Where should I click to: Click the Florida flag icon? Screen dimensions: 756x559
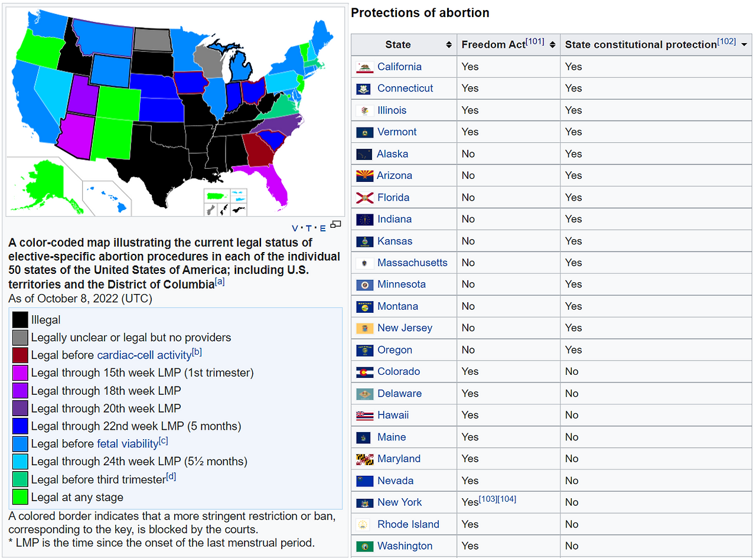(364, 197)
